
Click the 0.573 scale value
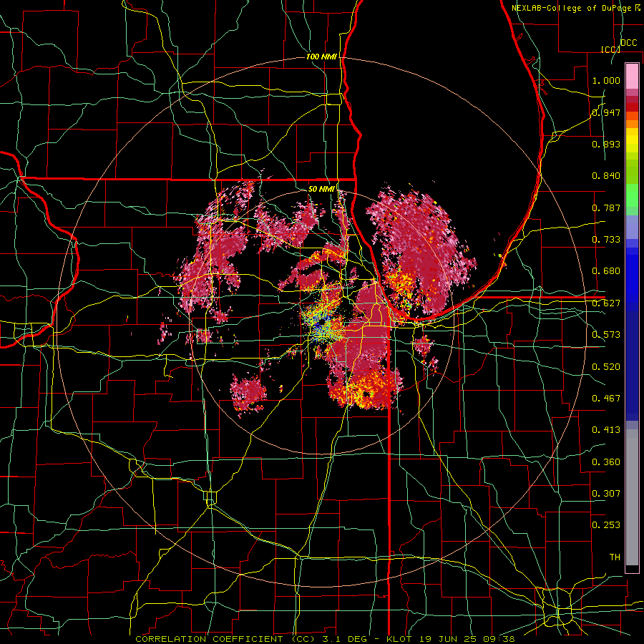606,335
